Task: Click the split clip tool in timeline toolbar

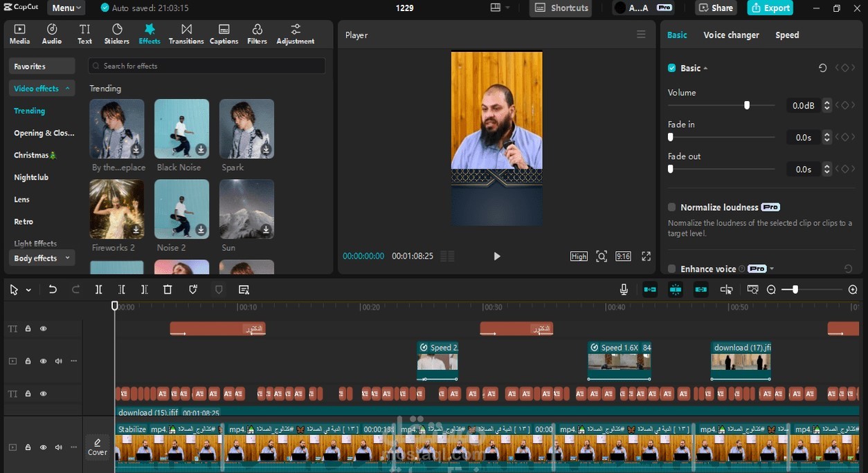Action: tap(98, 290)
